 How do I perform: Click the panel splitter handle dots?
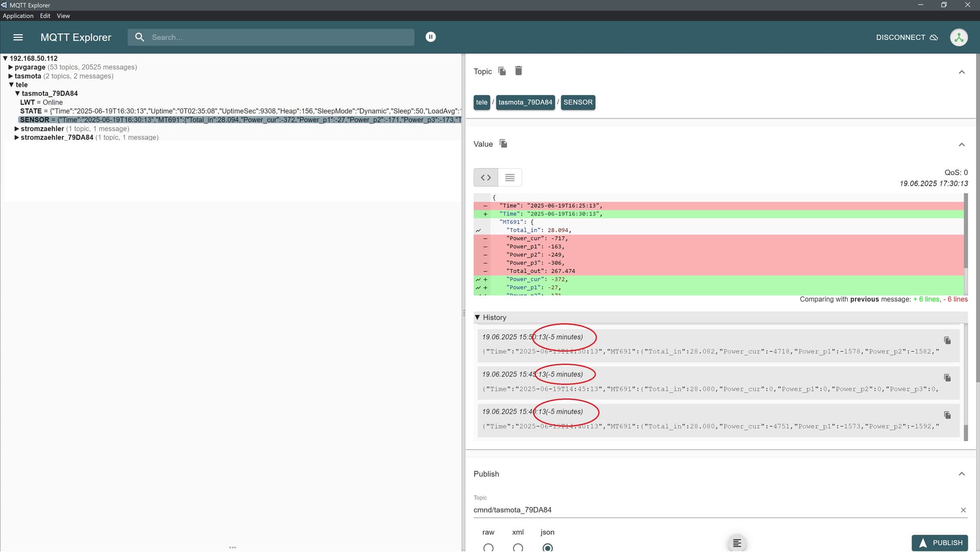click(x=463, y=313)
